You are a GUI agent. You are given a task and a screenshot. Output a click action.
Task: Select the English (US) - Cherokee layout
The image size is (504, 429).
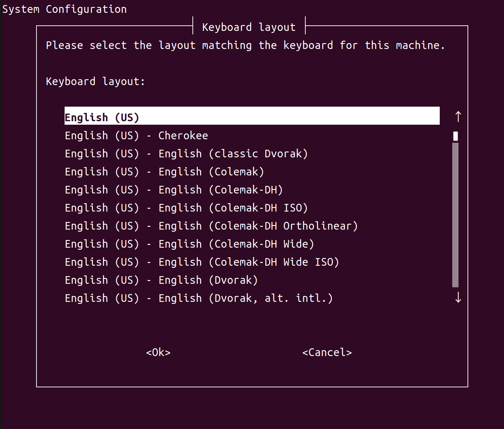(136, 135)
